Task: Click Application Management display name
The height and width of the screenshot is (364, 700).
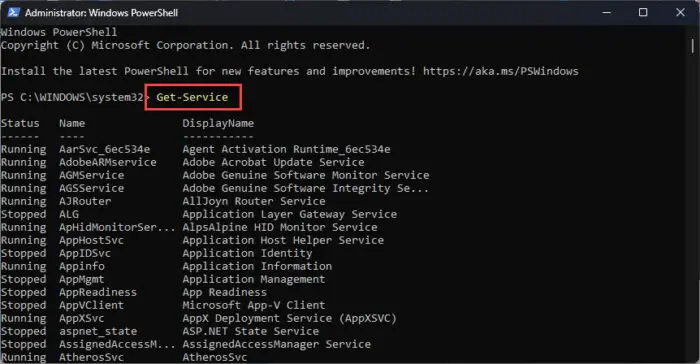Action: pyautogui.click(x=254, y=279)
